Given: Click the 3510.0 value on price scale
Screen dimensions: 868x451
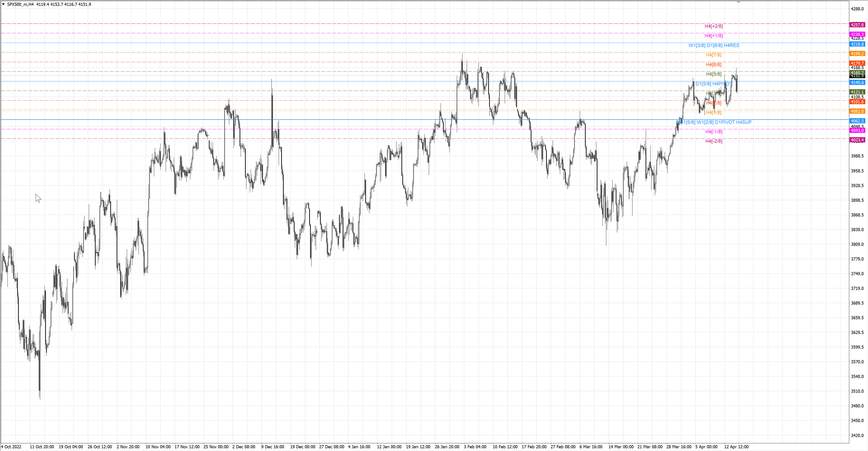Looking at the screenshot, I should (857, 391).
